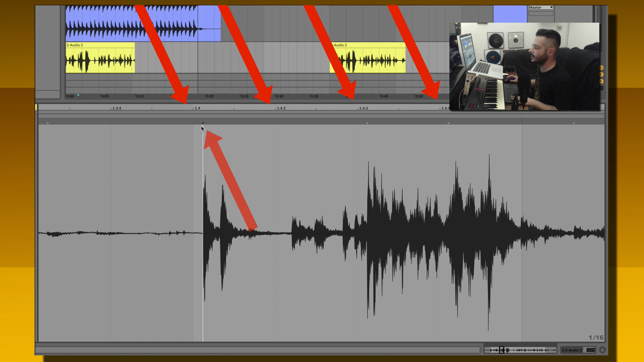This screenshot has width=644, height=362.
Task: Click the dropdown arrow on the Master chooser
Action: pos(551,7)
